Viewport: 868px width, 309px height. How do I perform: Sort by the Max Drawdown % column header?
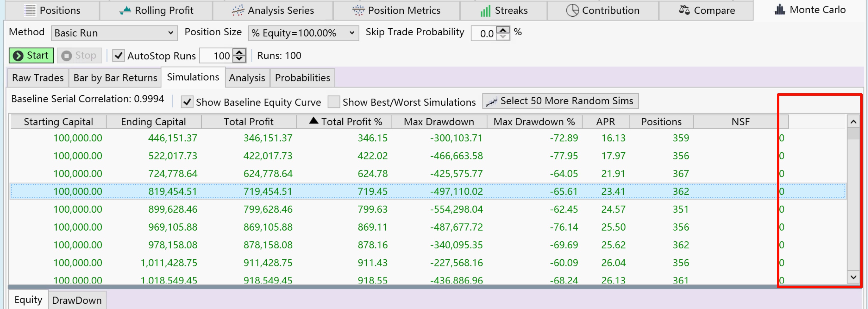tap(534, 122)
